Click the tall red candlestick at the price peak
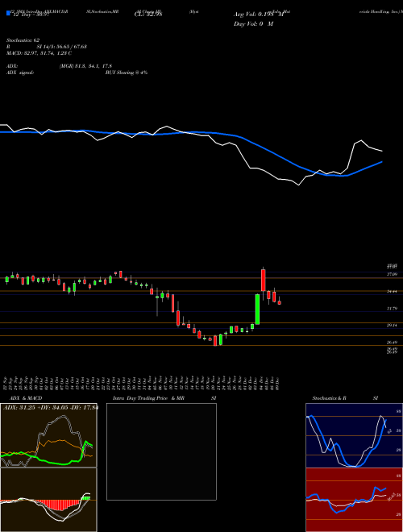The height and width of the screenshot is (532, 403). [264, 281]
